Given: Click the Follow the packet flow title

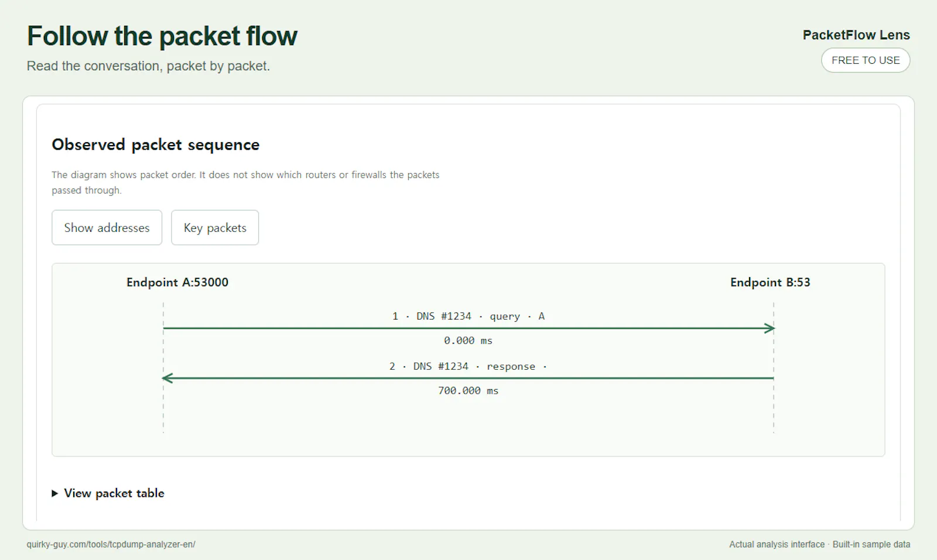Looking at the screenshot, I should (x=162, y=36).
